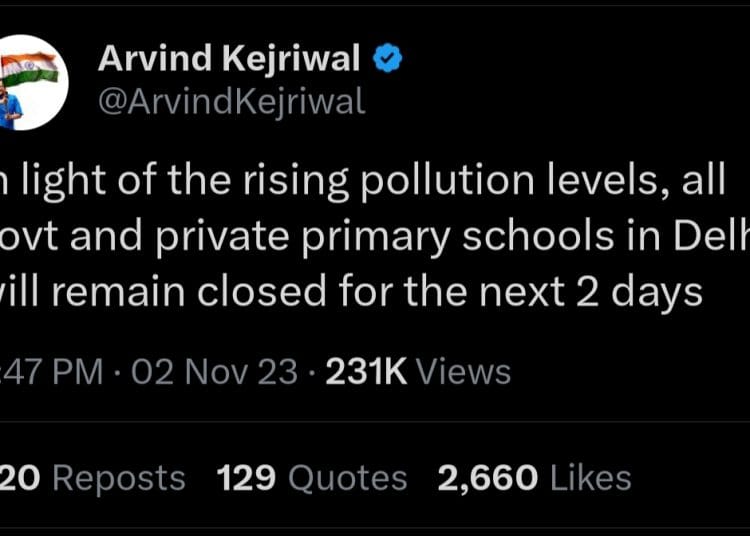Open the Quotes list
Viewport: 750px width, 536px height.
[x=348, y=478]
